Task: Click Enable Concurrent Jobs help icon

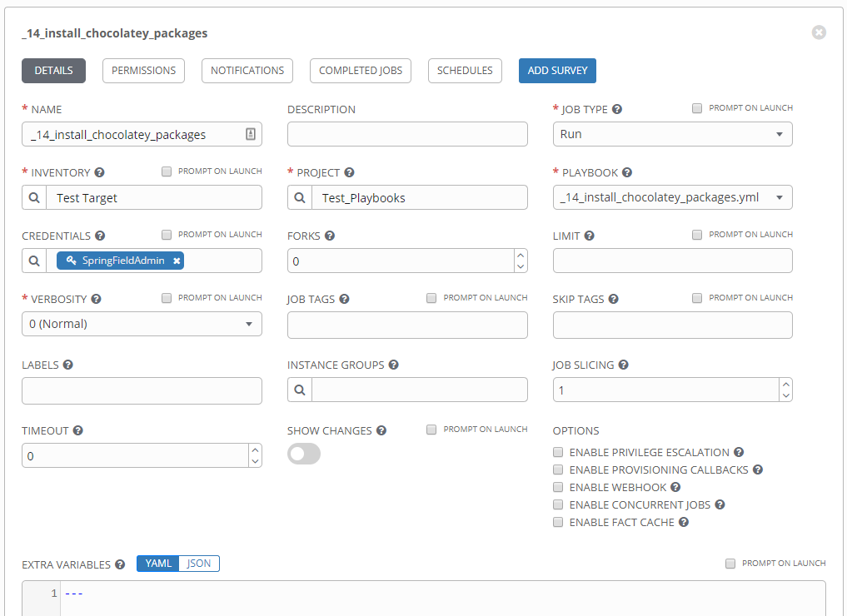Action: click(720, 504)
